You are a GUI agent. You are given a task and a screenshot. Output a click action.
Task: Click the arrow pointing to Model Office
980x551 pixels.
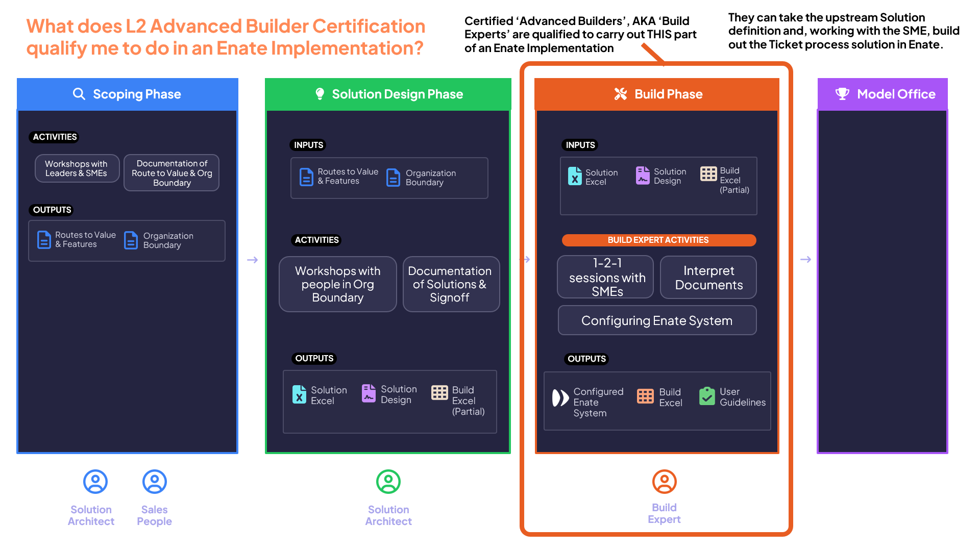point(805,260)
